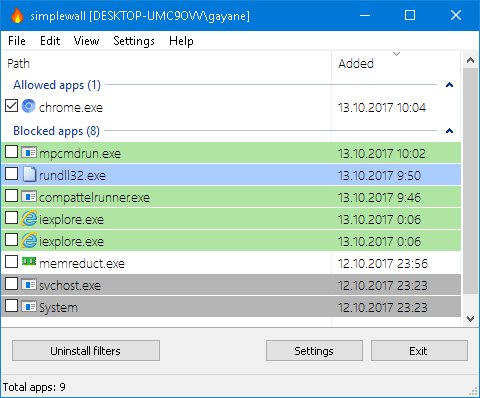Viewport: 480px width, 398px height.
Task: Click the simplewall flame icon in title bar
Action: [x=17, y=15]
